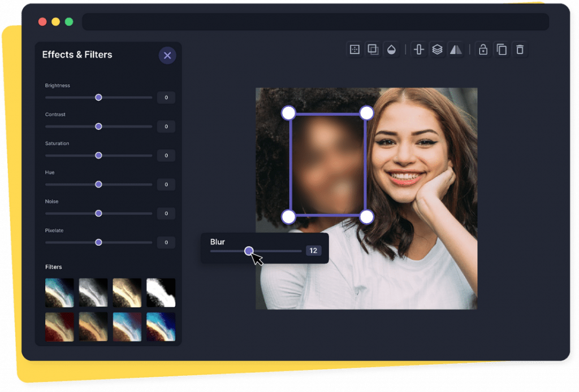Click the Blur value box showing 12
Image resolution: width=579 pixels, height=392 pixels.
tap(313, 251)
